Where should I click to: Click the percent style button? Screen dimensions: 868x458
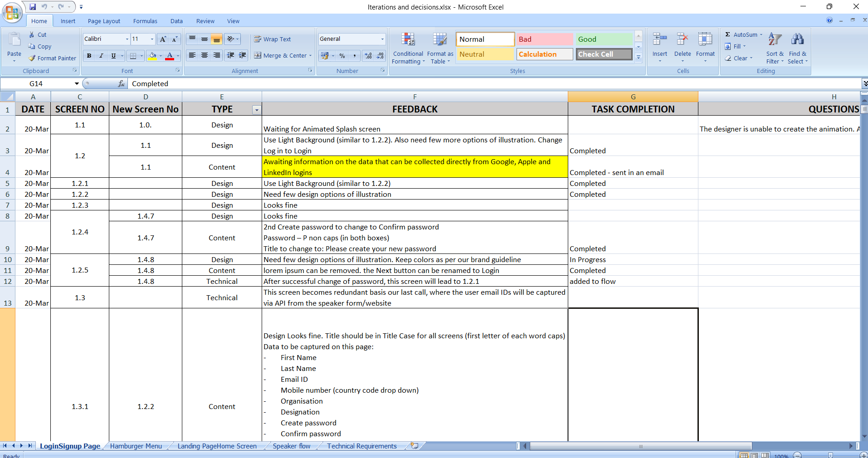pos(342,55)
